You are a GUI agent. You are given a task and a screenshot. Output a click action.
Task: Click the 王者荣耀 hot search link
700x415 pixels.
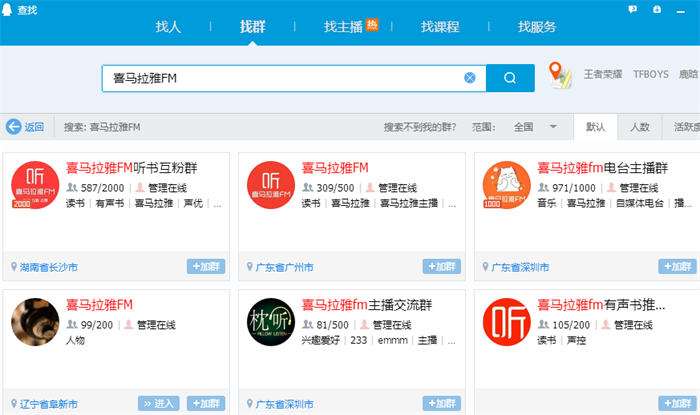pos(603,75)
